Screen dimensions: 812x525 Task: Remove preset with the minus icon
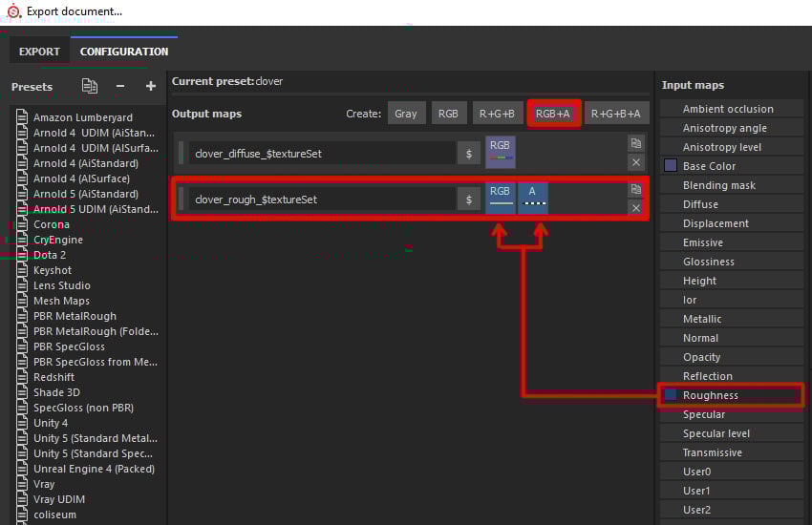[x=120, y=86]
